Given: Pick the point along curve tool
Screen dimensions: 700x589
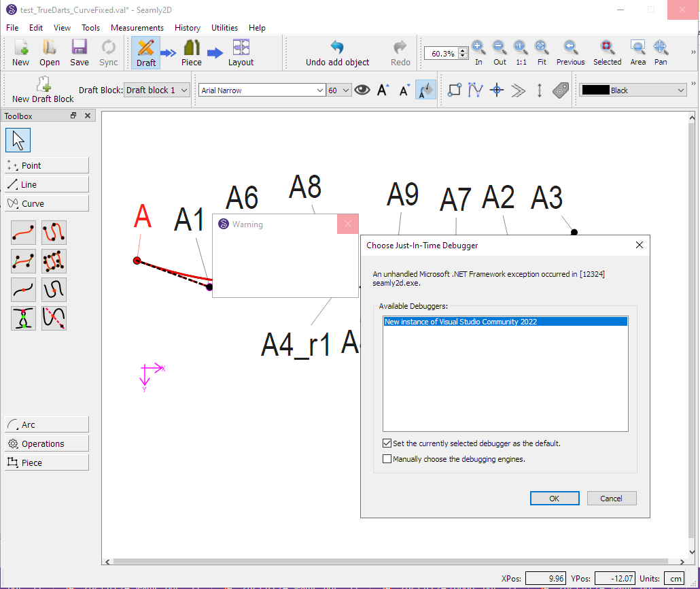Looking at the screenshot, I should 23,289.
